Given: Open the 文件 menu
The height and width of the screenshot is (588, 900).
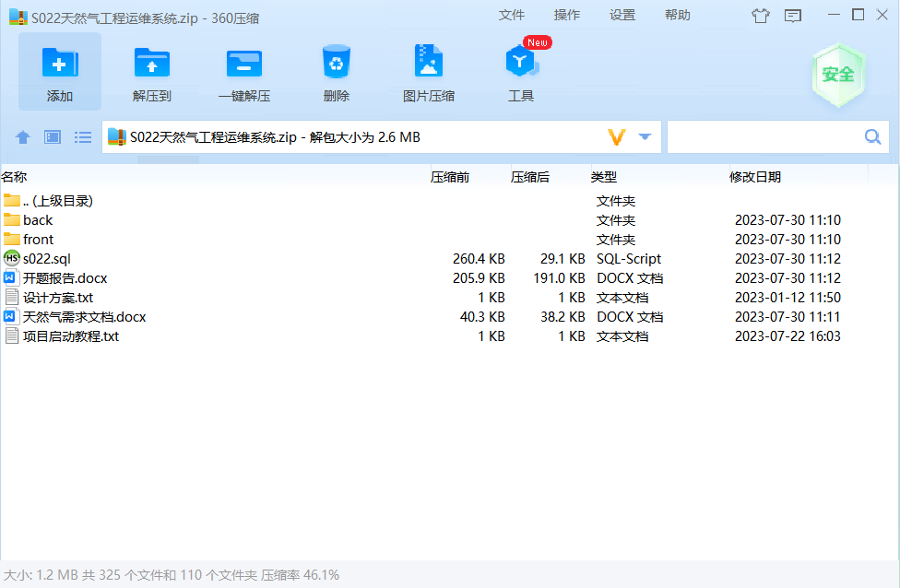Looking at the screenshot, I should [512, 16].
